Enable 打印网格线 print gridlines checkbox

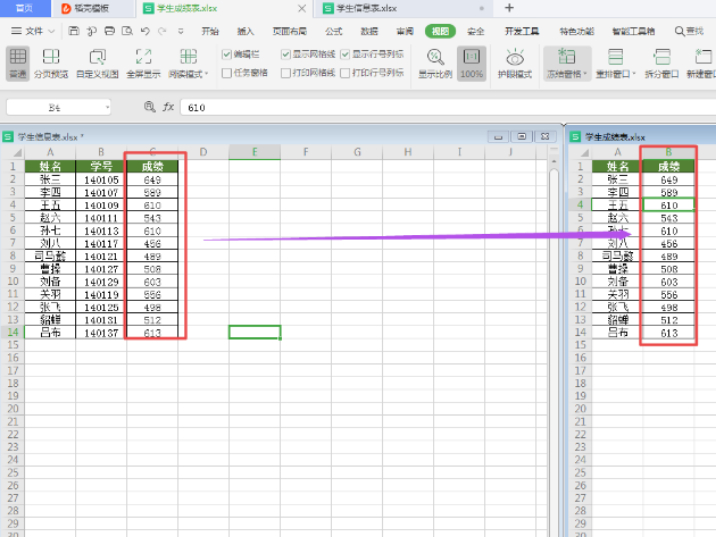286,73
